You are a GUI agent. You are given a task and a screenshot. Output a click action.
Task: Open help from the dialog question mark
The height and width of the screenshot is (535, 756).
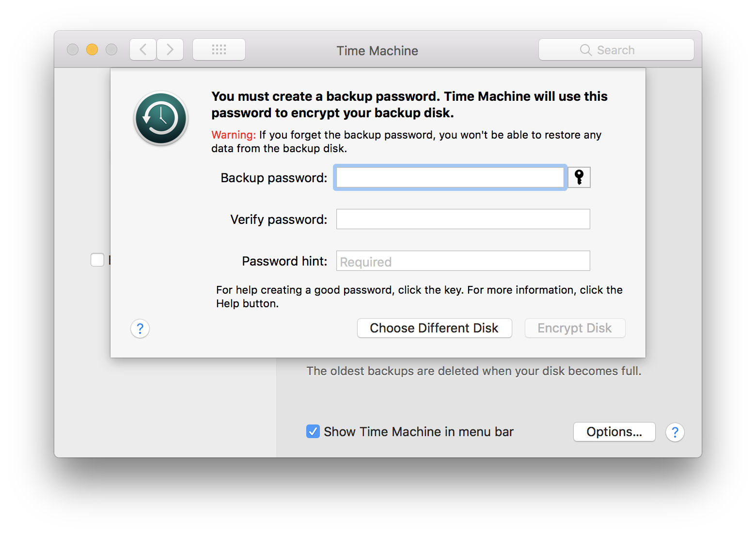point(140,329)
